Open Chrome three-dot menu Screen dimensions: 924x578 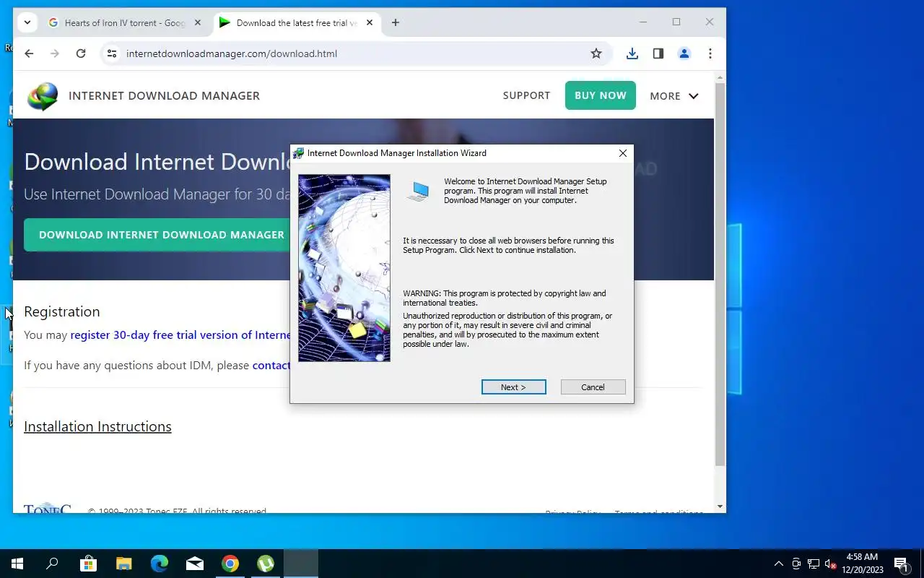[x=710, y=53]
